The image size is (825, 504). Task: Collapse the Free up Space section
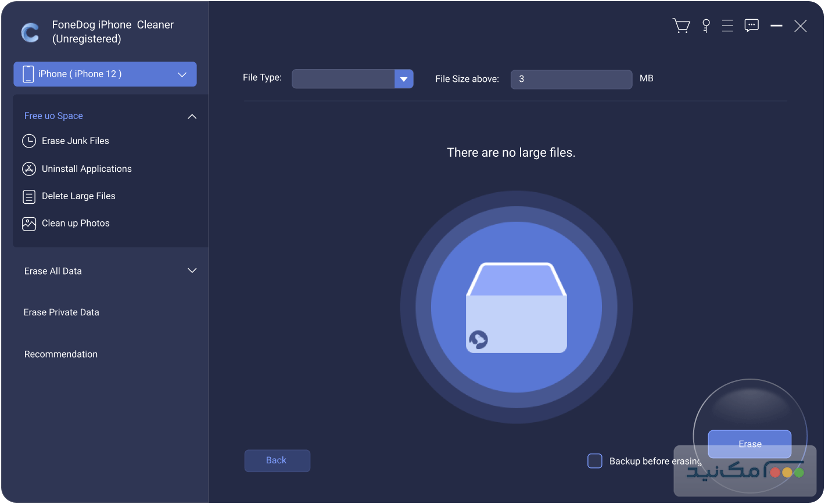coord(192,116)
